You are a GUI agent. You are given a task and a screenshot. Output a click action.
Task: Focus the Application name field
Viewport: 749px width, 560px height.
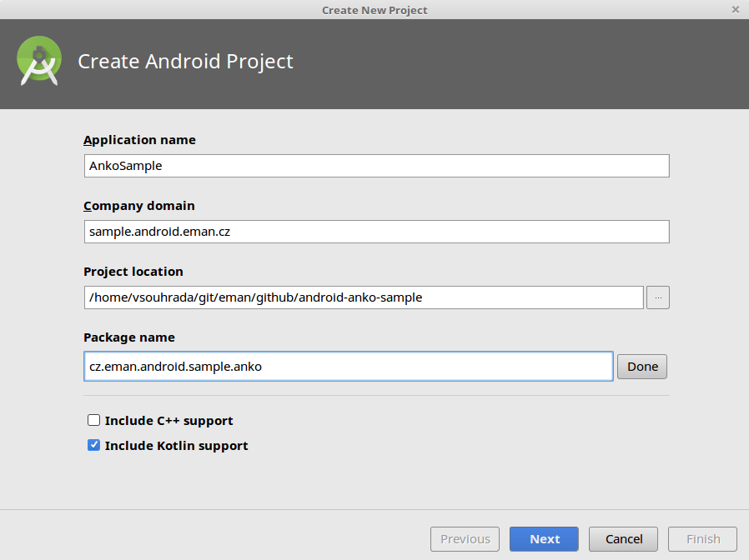(376, 166)
